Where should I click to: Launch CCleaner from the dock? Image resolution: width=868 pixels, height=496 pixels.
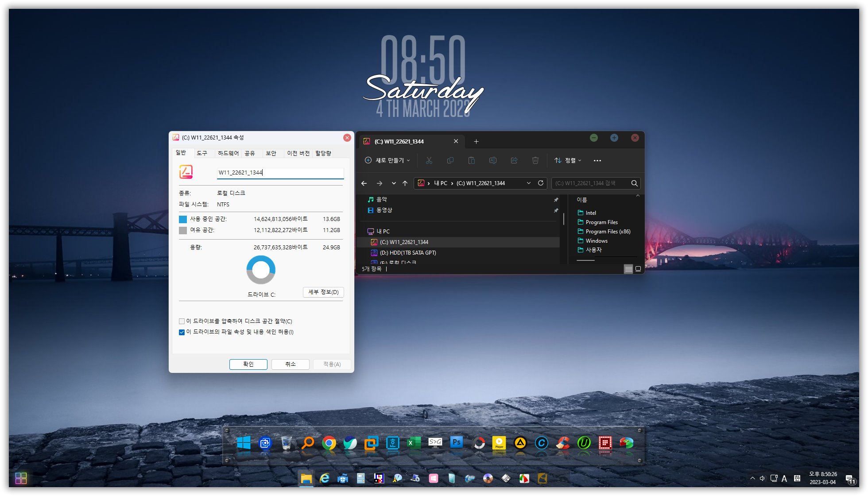click(563, 443)
